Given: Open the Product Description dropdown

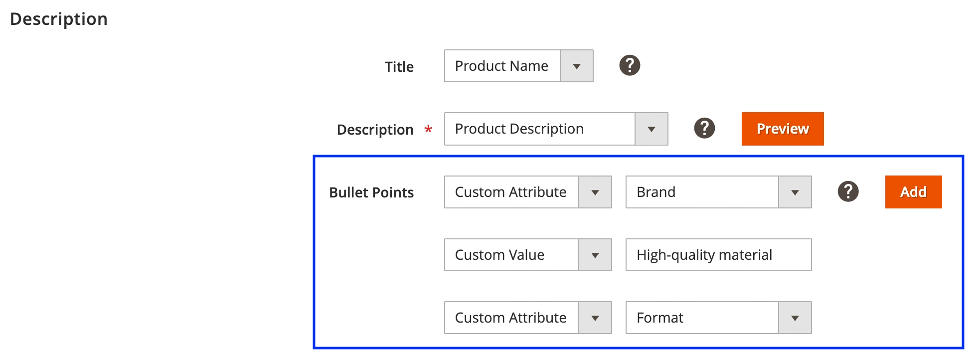Looking at the screenshot, I should pyautogui.click(x=540, y=129).
